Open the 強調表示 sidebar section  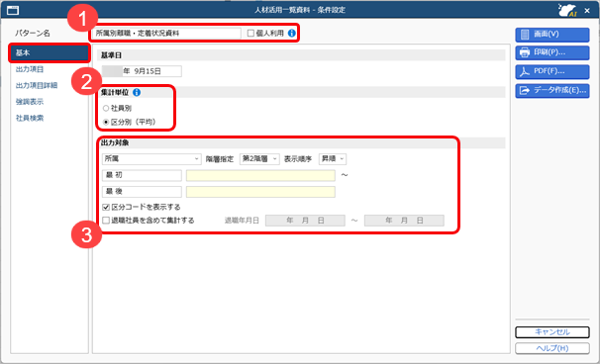coord(30,102)
